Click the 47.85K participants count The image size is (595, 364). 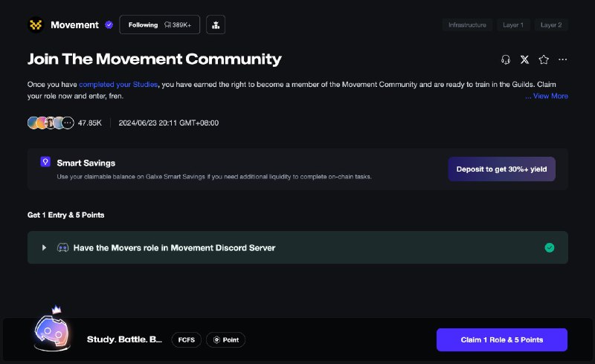click(90, 123)
